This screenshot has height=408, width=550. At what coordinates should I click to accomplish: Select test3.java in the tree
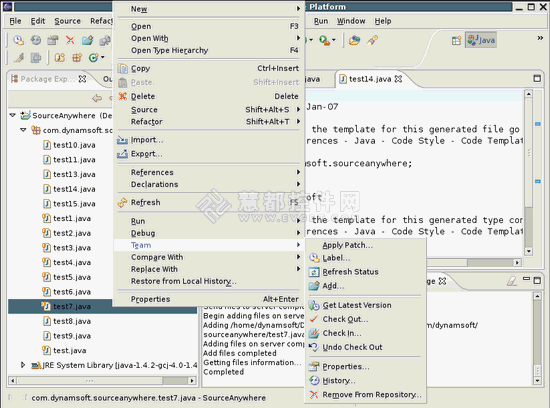click(x=72, y=248)
